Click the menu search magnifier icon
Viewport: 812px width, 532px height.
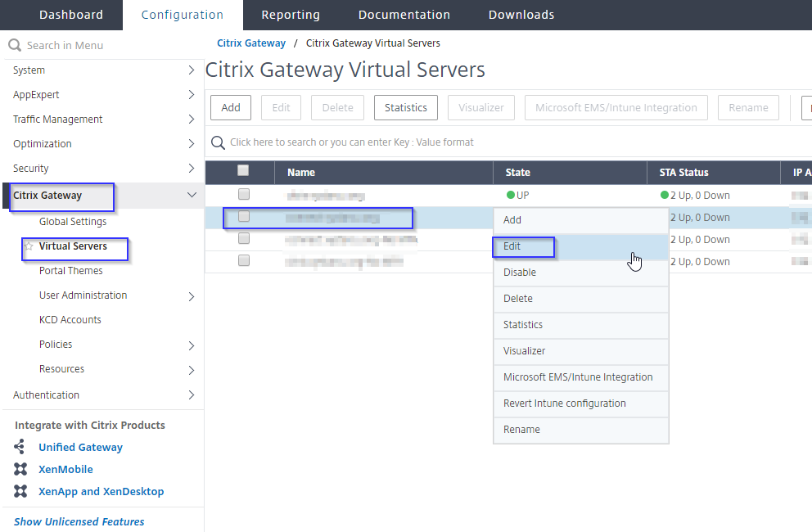tap(15, 46)
